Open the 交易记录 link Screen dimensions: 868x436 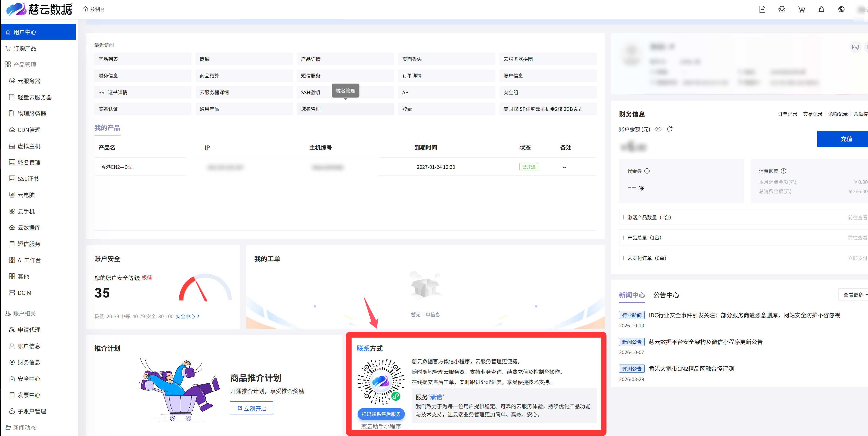[x=813, y=114]
